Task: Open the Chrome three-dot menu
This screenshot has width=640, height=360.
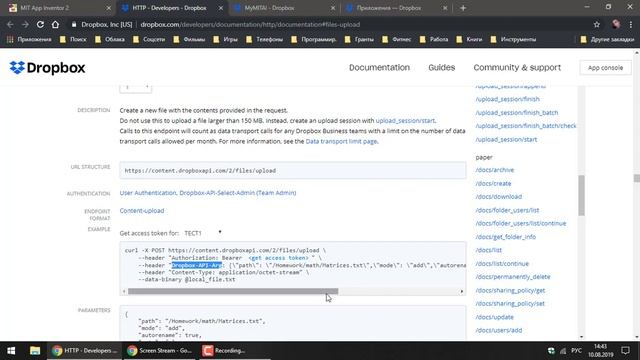Action: click(631, 24)
